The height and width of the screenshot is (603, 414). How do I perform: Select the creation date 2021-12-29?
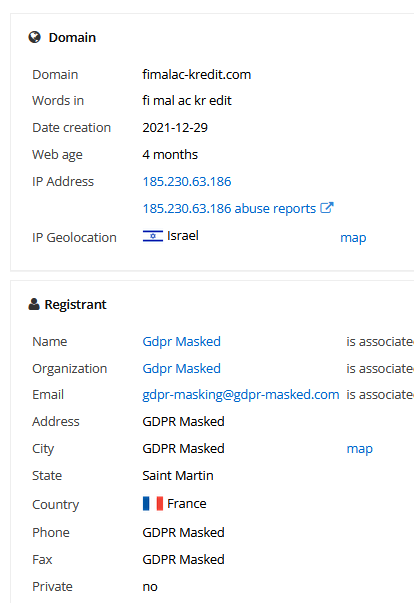point(175,128)
